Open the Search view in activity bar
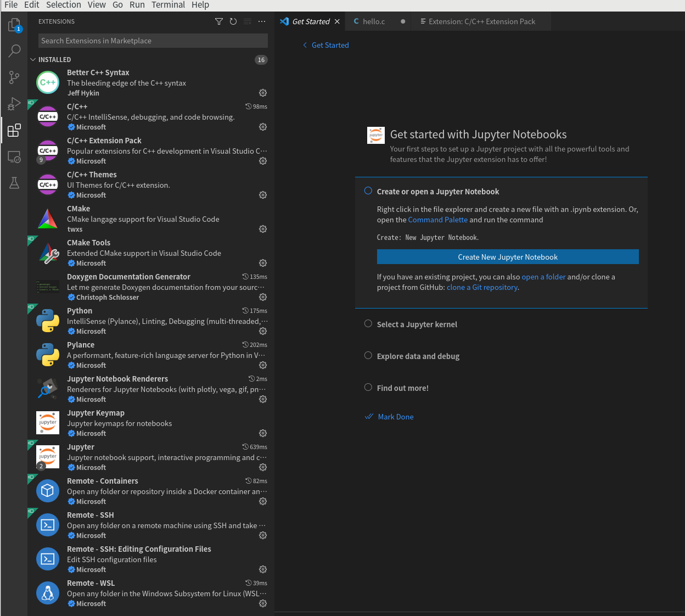Viewport: 685px width, 616px height. [14, 51]
